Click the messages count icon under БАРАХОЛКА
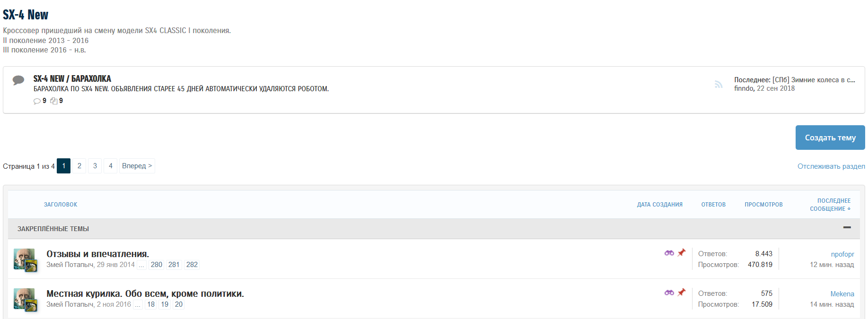868x319 pixels. 54,101
